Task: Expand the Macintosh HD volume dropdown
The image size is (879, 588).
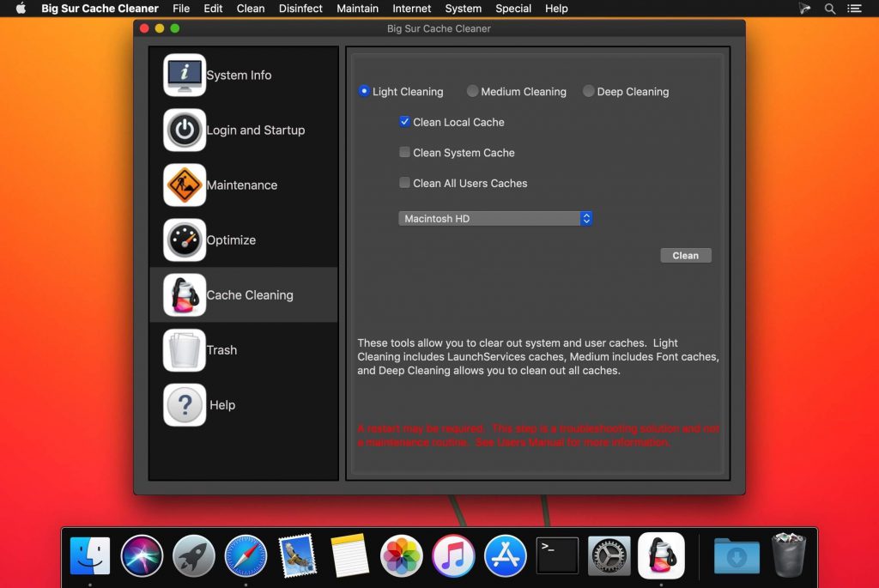Action: [x=495, y=219]
